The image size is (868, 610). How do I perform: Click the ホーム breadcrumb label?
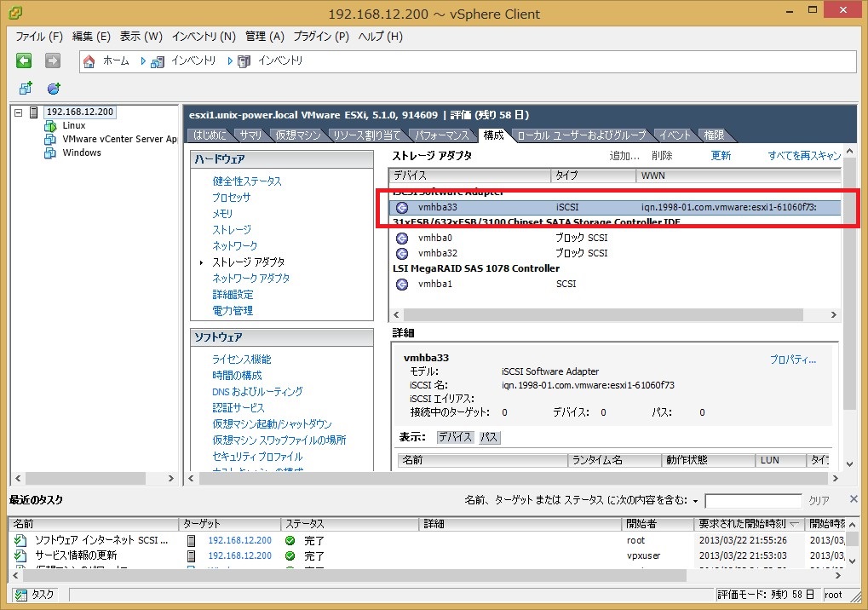click(116, 60)
